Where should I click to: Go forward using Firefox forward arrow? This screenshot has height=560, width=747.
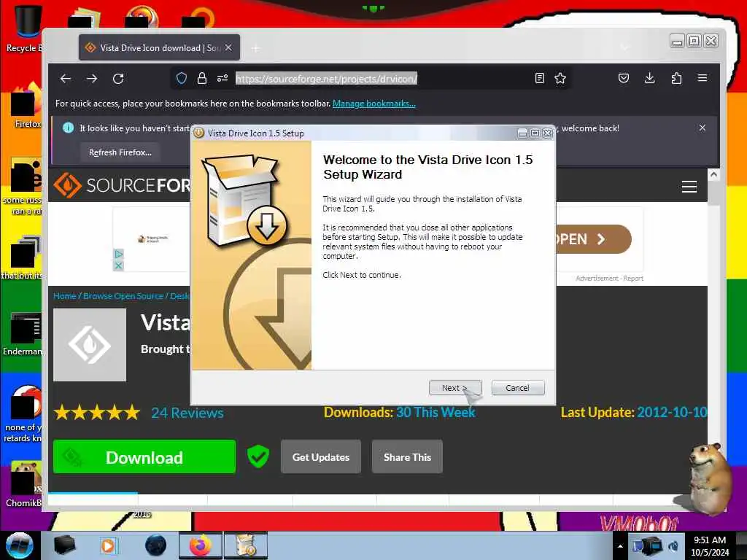92,79
